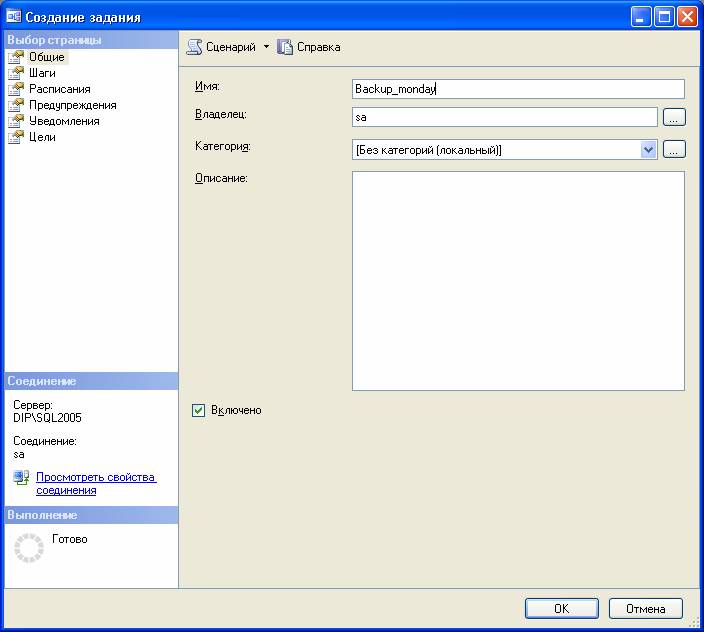Screen dimensions: 704x632
Task: Click the Общие page icon
Action: 15,57
